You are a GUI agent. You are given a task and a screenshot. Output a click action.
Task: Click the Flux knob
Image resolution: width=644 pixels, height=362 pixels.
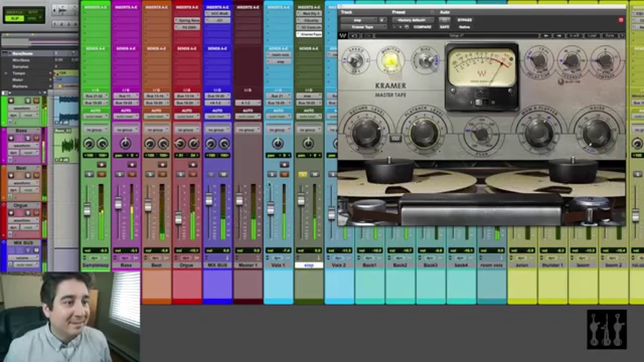480,134
